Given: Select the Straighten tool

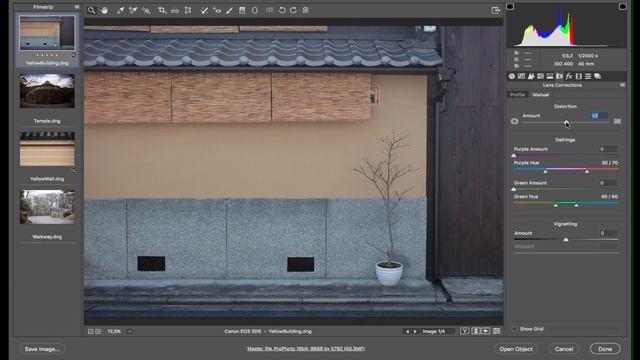Looking at the screenshot, I should tap(175, 10).
